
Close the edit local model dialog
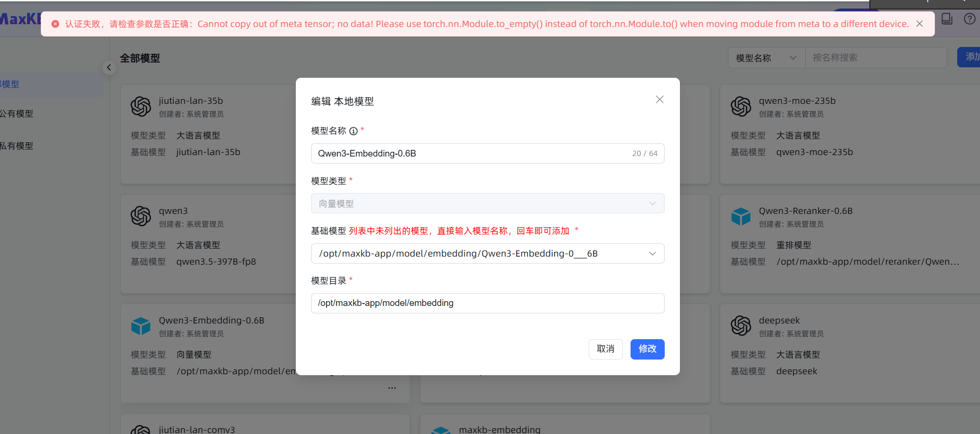(x=659, y=100)
